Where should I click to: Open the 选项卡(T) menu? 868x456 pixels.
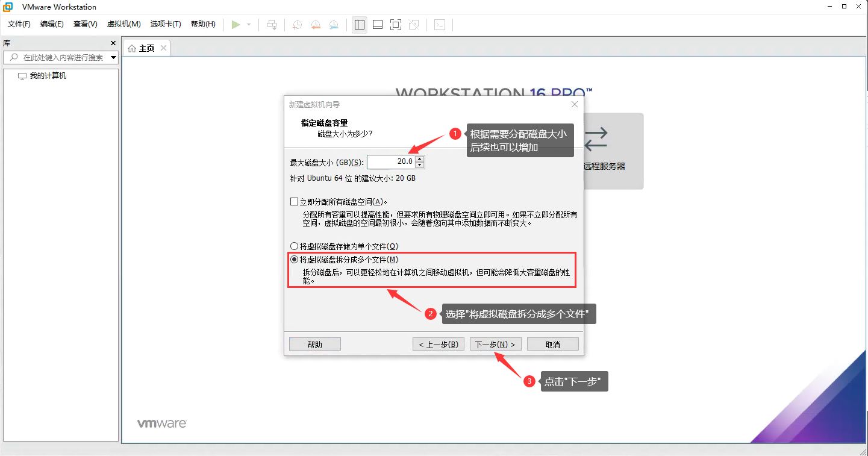point(166,24)
